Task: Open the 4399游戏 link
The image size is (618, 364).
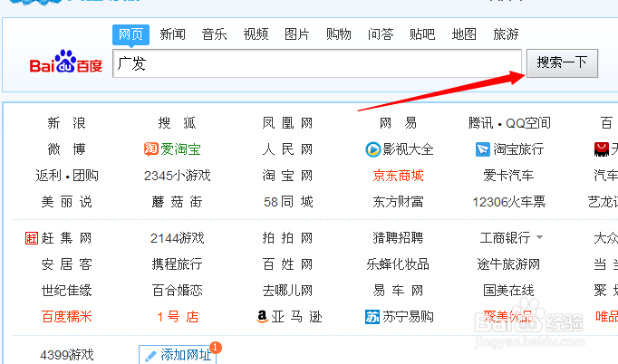Action: (x=67, y=355)
